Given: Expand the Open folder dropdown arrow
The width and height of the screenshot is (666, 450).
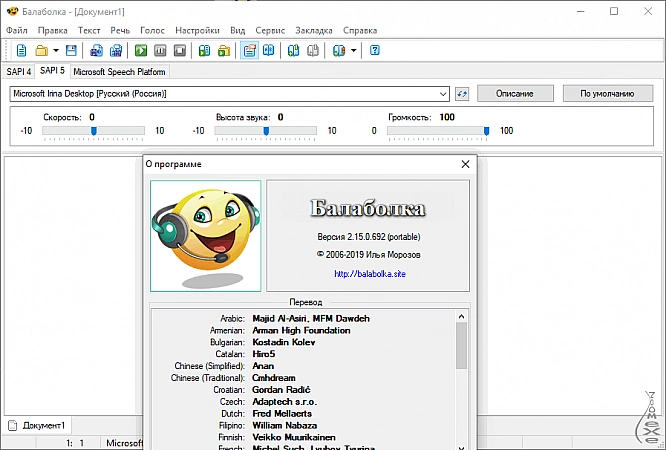Looking at the screenshot, I should tap(56, 50).
